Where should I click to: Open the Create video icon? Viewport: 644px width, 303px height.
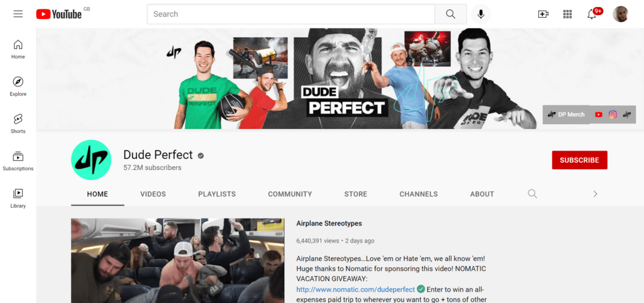coord(543,14)
